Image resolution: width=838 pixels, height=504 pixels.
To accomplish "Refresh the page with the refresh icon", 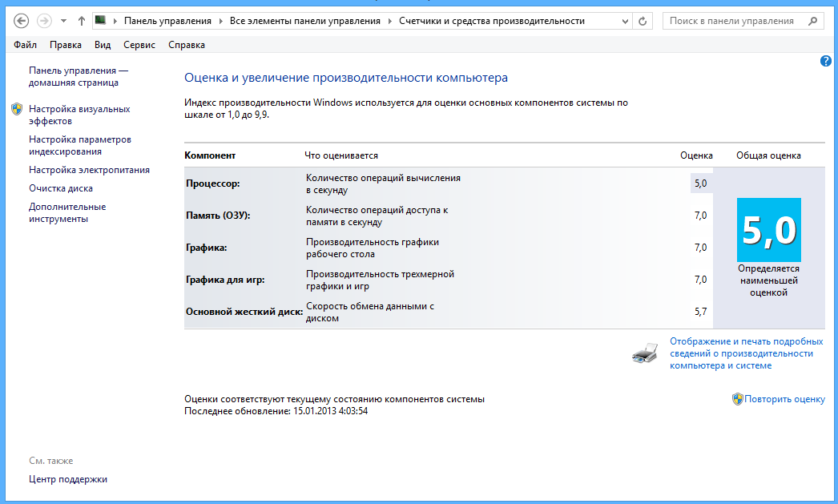I will [643, 21].
